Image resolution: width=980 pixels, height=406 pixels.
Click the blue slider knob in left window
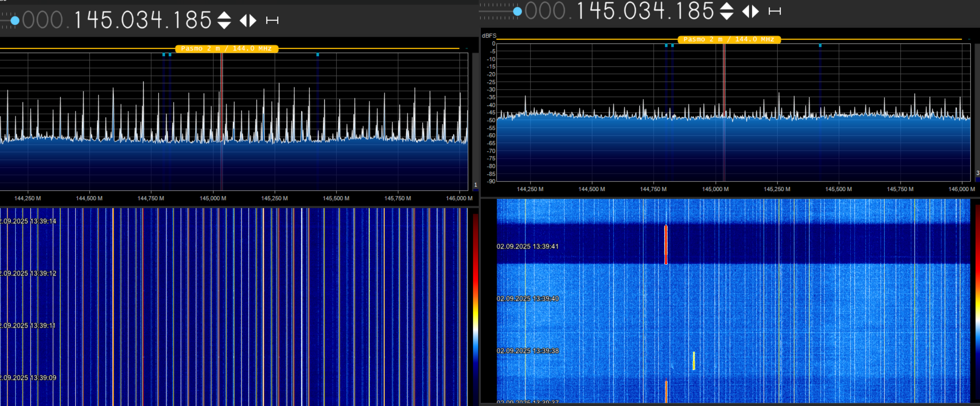[15, 20]
